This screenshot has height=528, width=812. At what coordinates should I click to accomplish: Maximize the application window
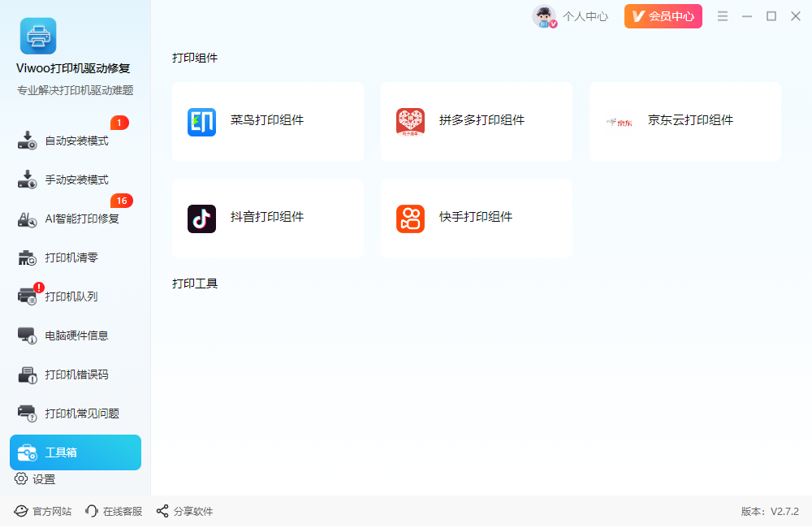click(771, 16)
